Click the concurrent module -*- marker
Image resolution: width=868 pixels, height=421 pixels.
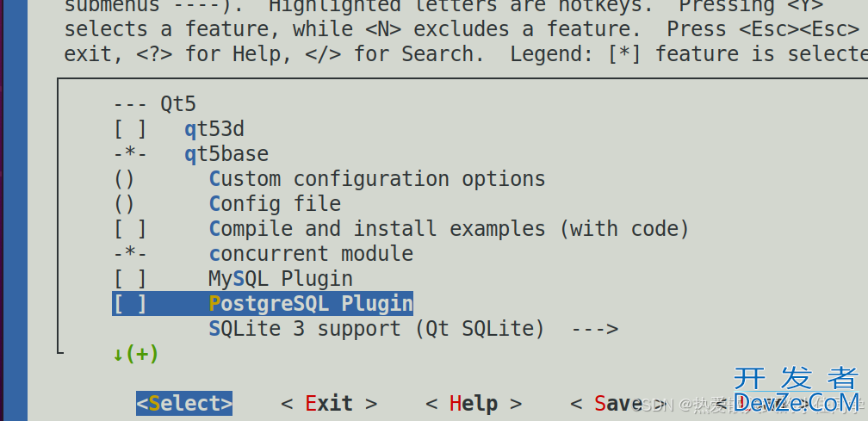click(130, 253)
